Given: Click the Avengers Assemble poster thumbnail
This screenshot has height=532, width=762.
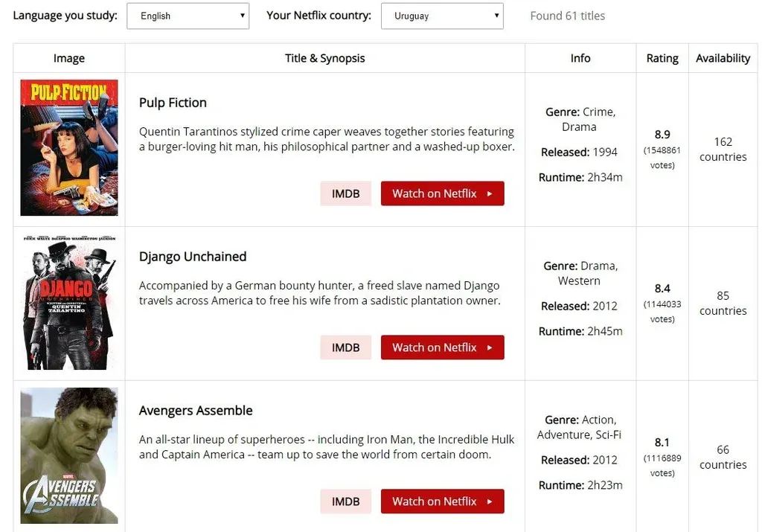Looking at the screenshot, I should click(x=69, y=455).
